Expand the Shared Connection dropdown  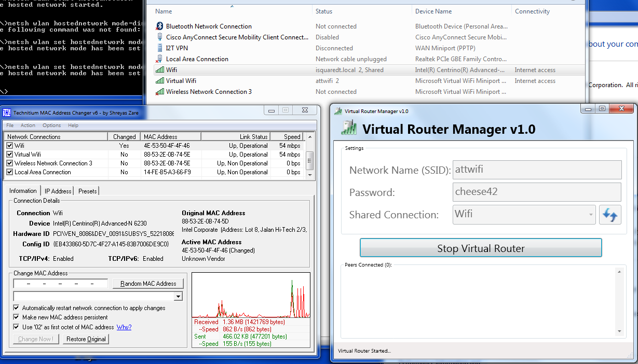point(591,214)
